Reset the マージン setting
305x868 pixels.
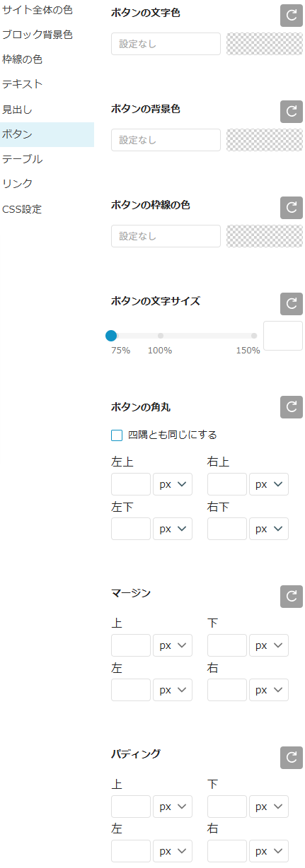tap(292, 597)
